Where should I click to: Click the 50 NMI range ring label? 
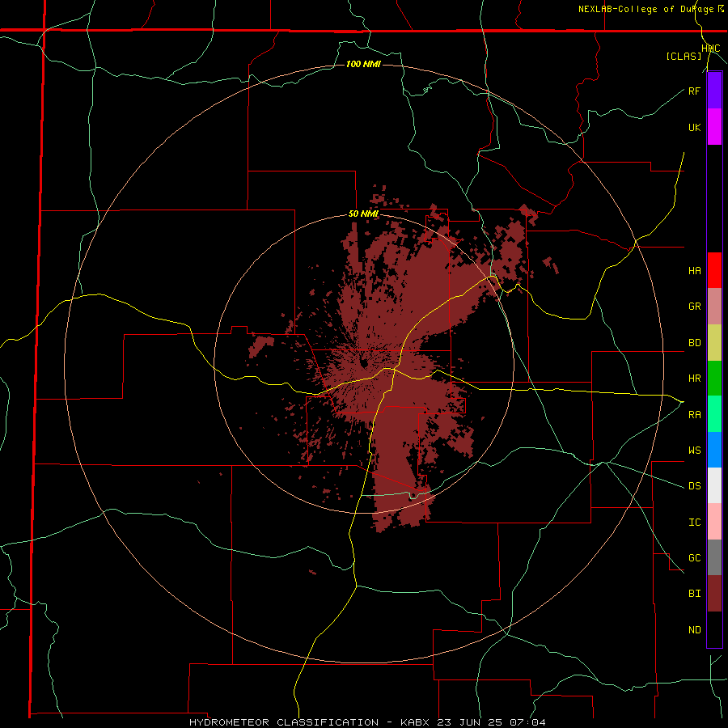coord(363,214)
